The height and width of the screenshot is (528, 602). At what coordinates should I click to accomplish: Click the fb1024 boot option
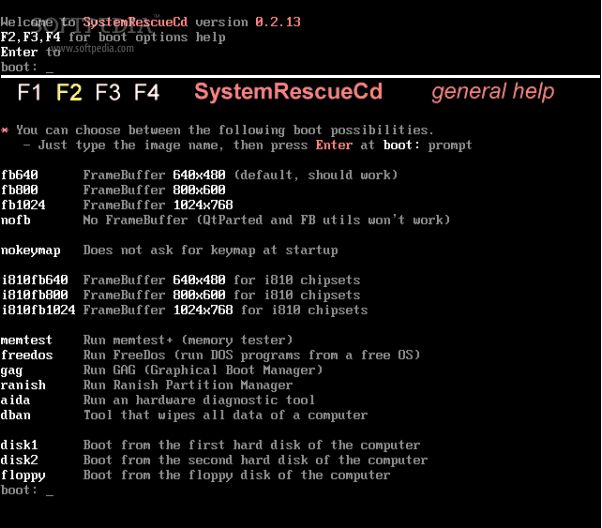click(23, 205)
